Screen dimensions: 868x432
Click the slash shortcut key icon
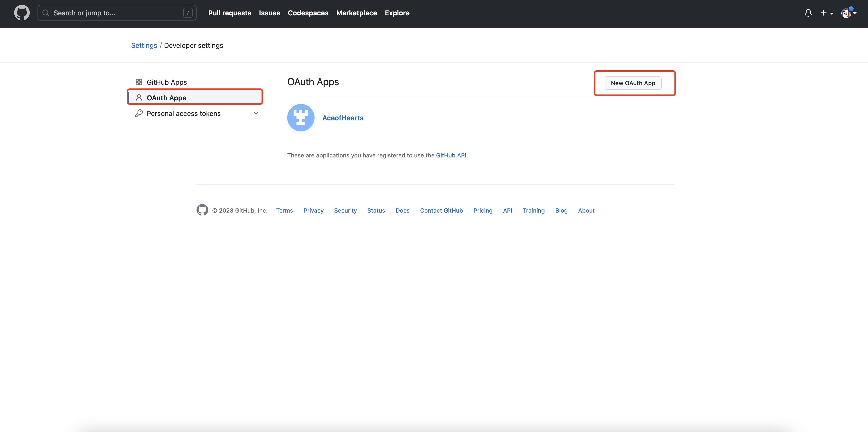(x=188, y=13)
